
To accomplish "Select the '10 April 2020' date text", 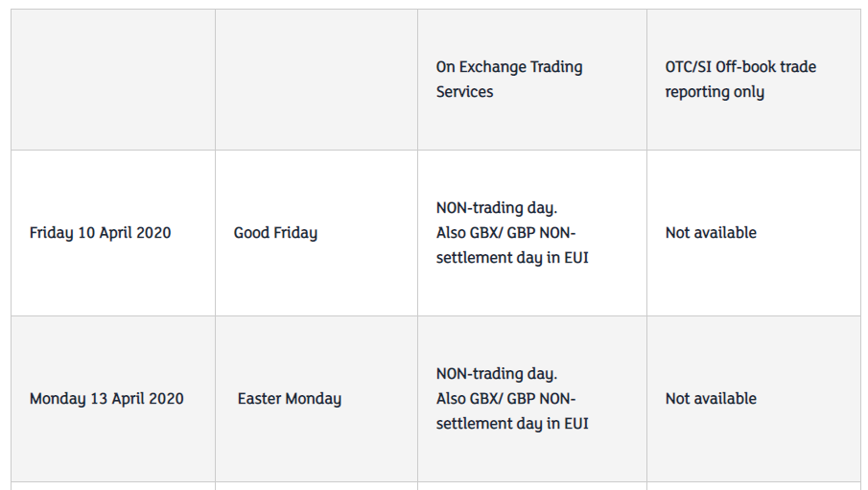I will coord(125,233).
